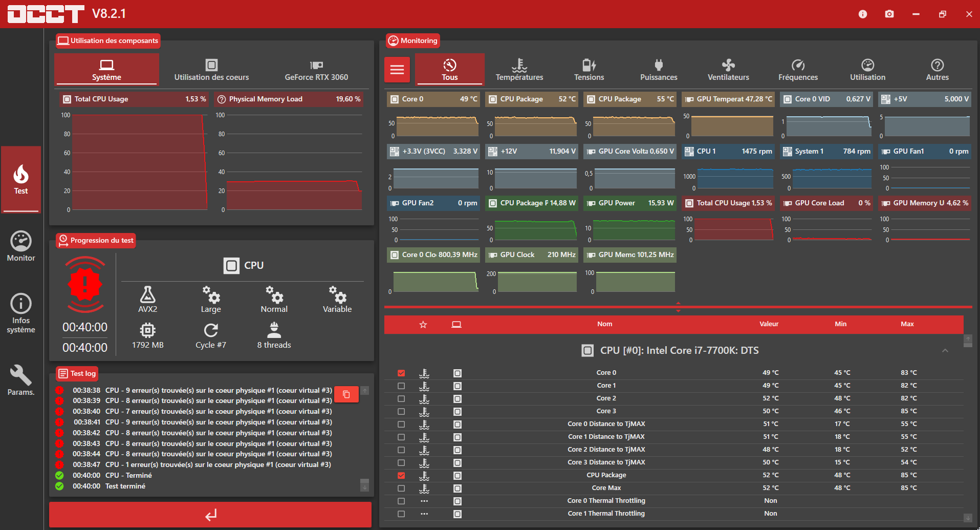
Task: Click the GPU Power 15,93 W graph tile
Action: point(630,220)
